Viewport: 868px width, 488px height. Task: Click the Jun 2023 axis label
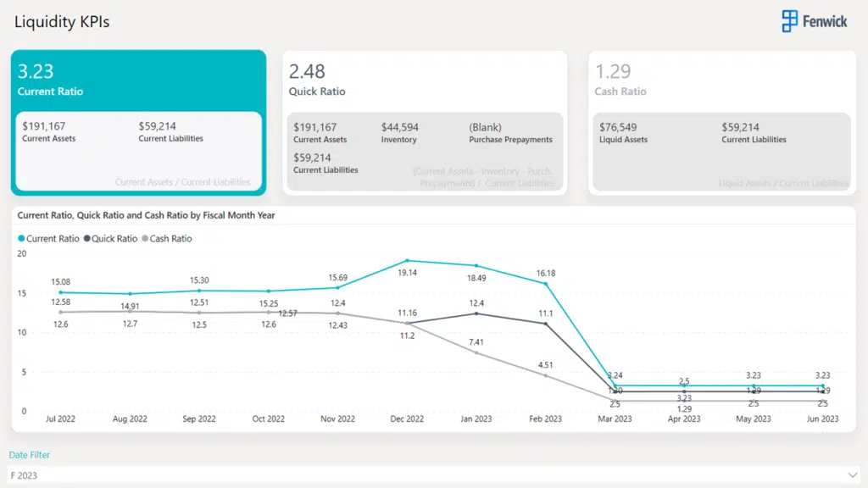pyautogui.click(x=822, y=419)
